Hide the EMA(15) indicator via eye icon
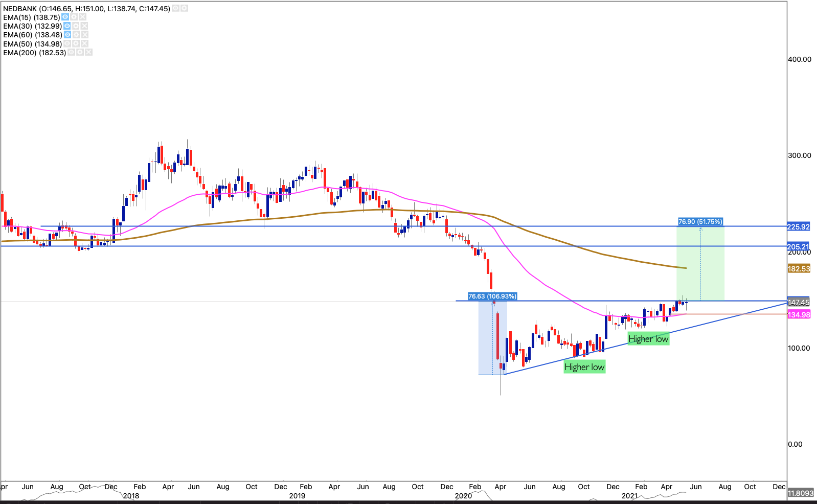817x504 pixels. click(65, 17)
